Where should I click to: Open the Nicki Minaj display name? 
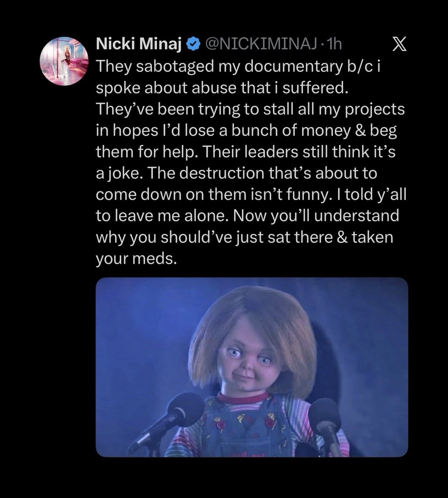[x=139, y=44]
